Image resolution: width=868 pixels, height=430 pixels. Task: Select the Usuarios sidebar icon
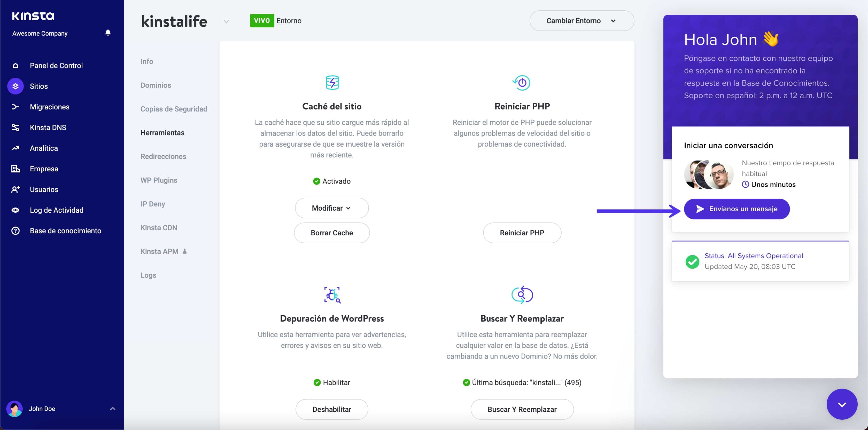16,189
